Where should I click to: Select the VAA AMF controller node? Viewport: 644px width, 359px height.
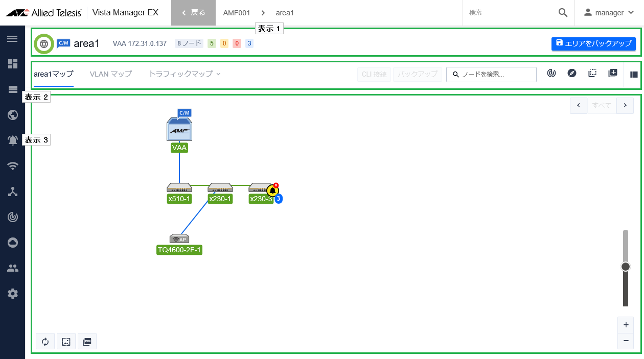[x=179, y=129]
